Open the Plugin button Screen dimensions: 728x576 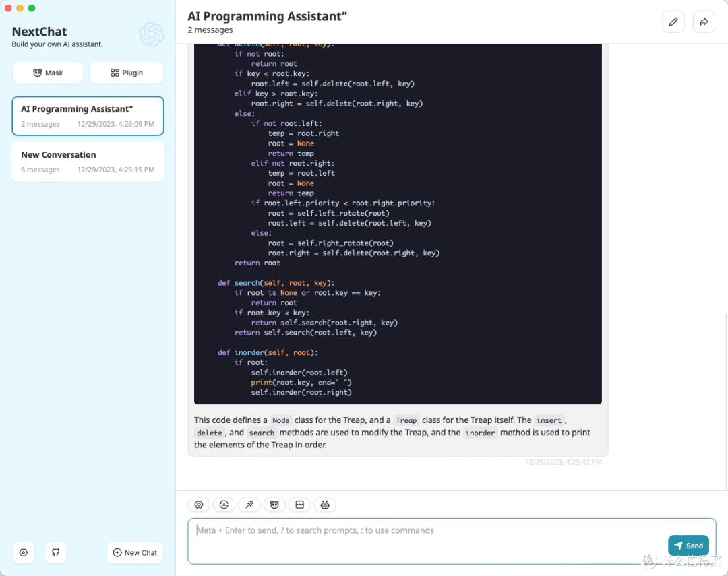click(126, 73)
